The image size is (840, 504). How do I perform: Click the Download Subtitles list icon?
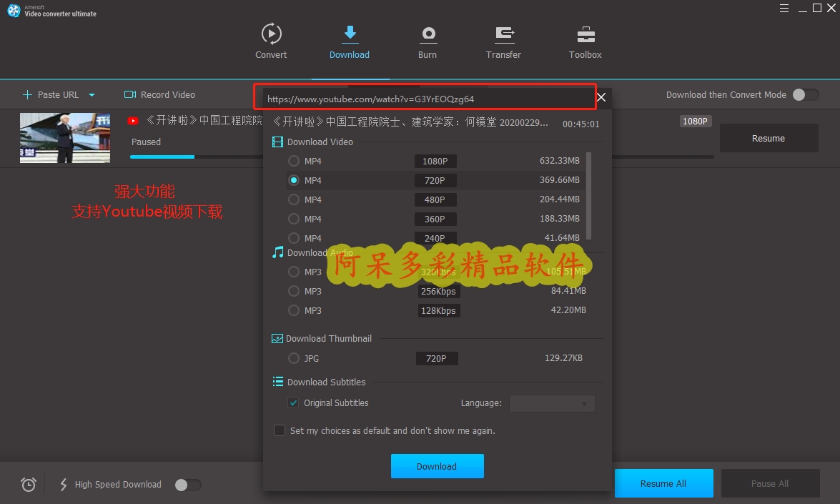point(277,381)
